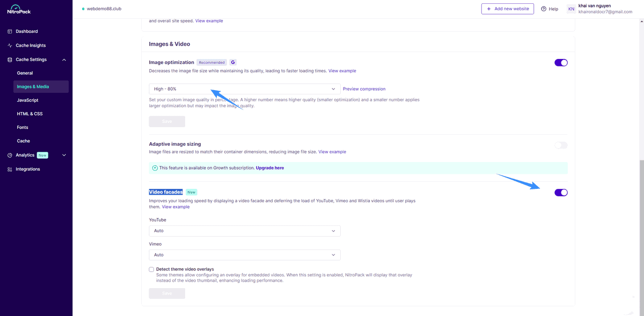Toggle the Adaptive image sizing switch
Image resolution: width=644 pixels, height=316 pixels.
point(561,145)
